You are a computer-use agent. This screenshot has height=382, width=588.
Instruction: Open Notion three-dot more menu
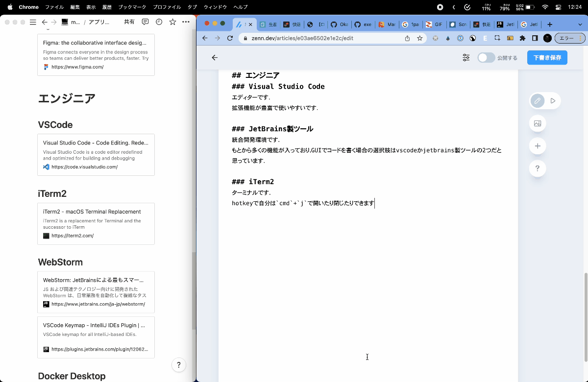tap(186, 22)
